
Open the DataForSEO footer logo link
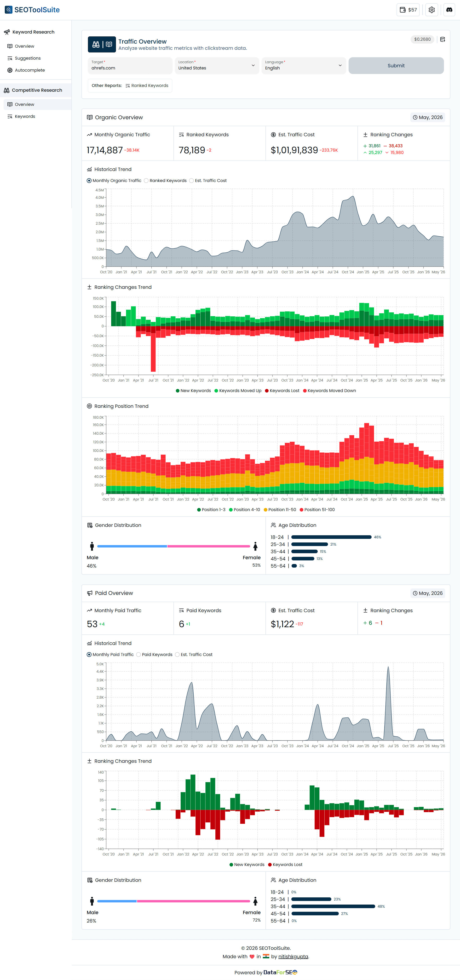[280, 972]
